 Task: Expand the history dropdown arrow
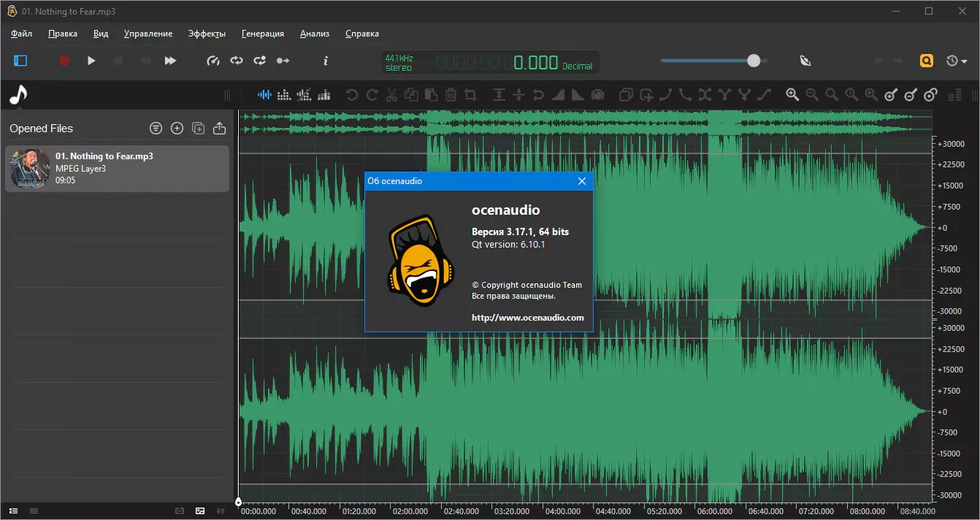[965, 61]
